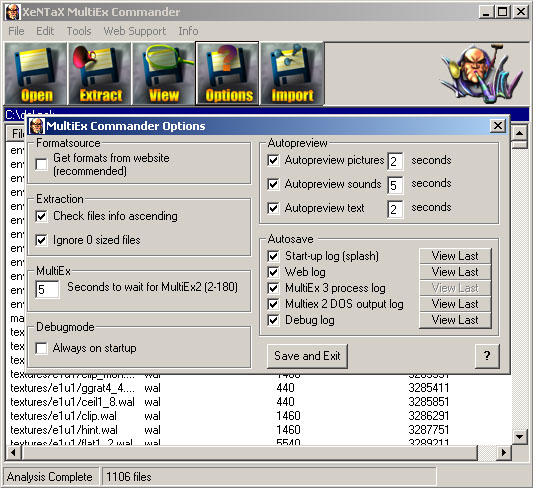Maximize the MultiEx Commander window
The width and height of the screenshot is (533, 488).
click(x=503, y=12)
